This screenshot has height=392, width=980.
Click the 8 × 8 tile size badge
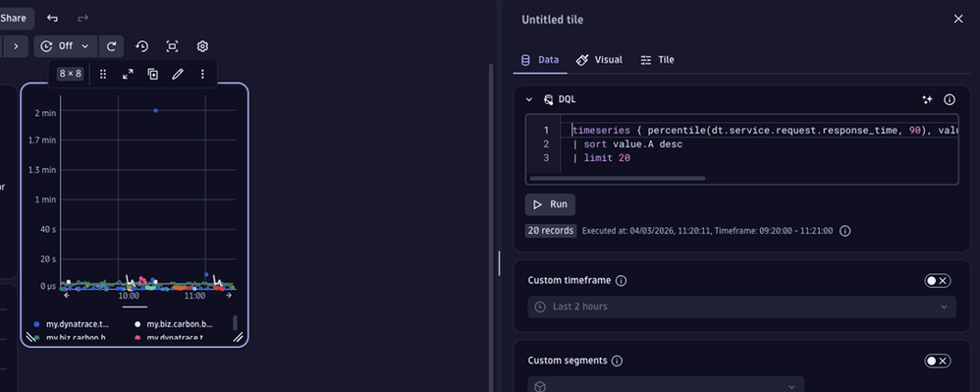point(70,74)
